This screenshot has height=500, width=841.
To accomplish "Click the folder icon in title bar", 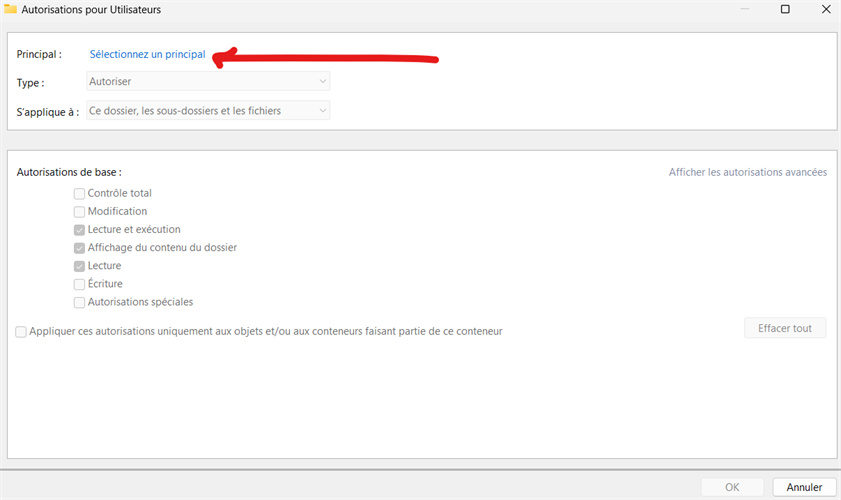I will 10,9.
